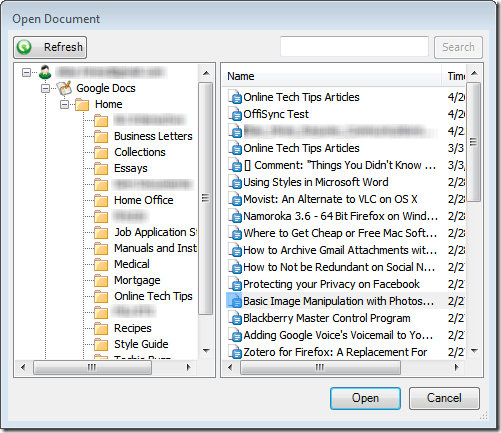The width and height of the screenshot is (501, 433).
Task: Click document list scroll up arrow
Action: coord(474,73)
